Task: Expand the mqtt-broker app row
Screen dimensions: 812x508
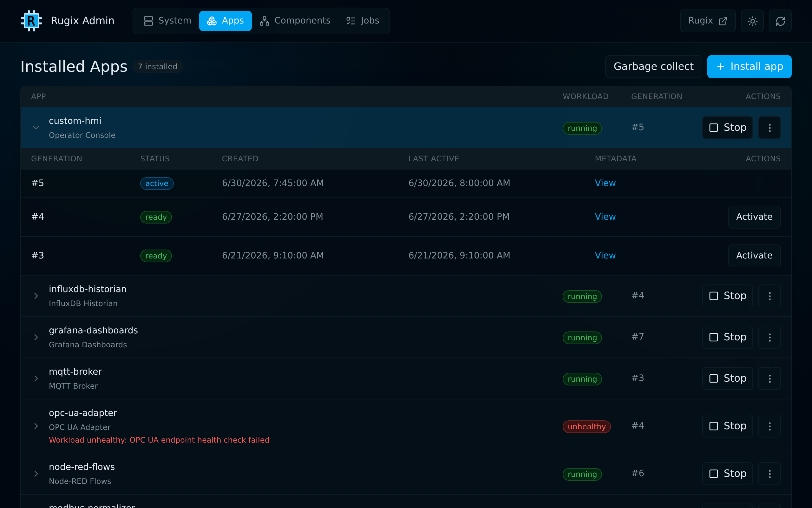Action: click(36, 379)
